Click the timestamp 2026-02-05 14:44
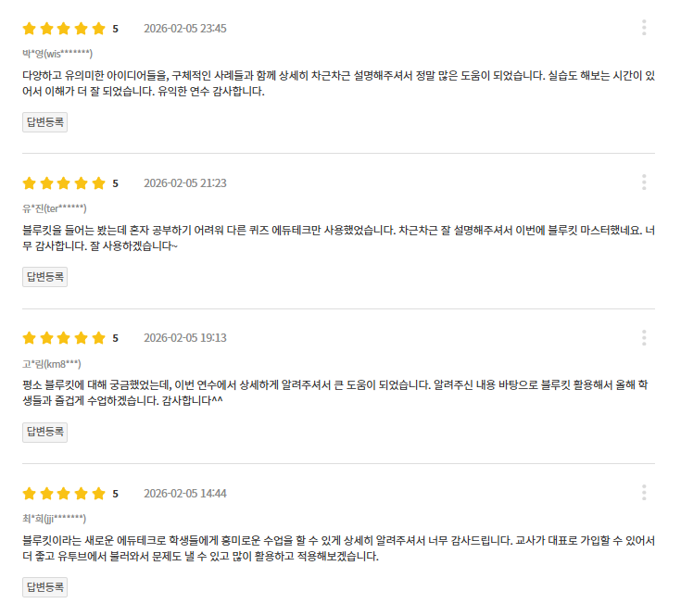 coord(185,493)
